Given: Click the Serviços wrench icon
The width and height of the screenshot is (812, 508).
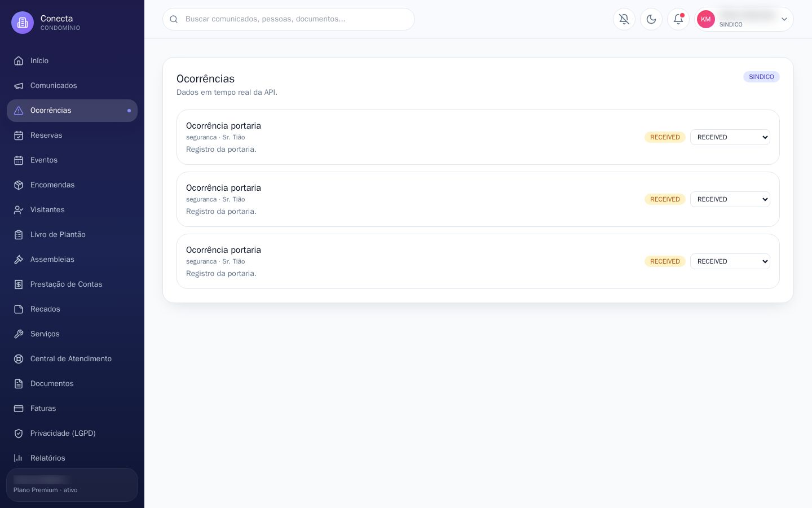Looking at the screenshot, I should click(x=19, y=334).
